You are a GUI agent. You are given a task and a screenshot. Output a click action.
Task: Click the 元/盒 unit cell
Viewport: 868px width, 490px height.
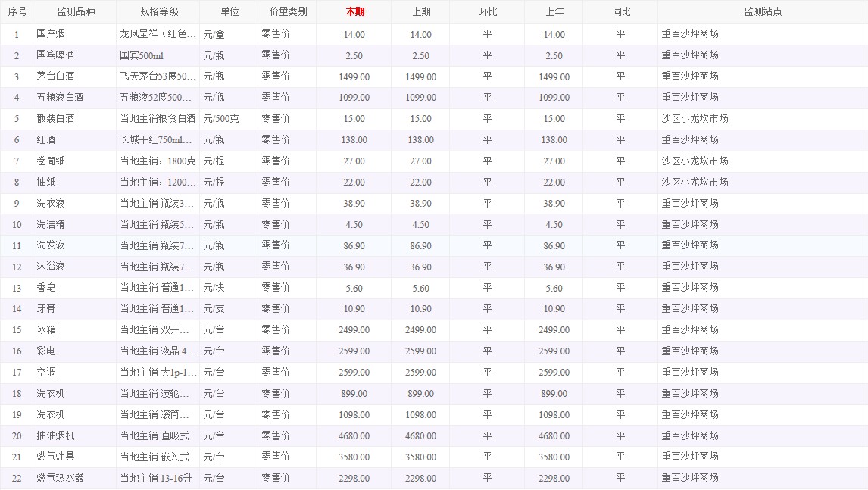click(x=229, y=34)
